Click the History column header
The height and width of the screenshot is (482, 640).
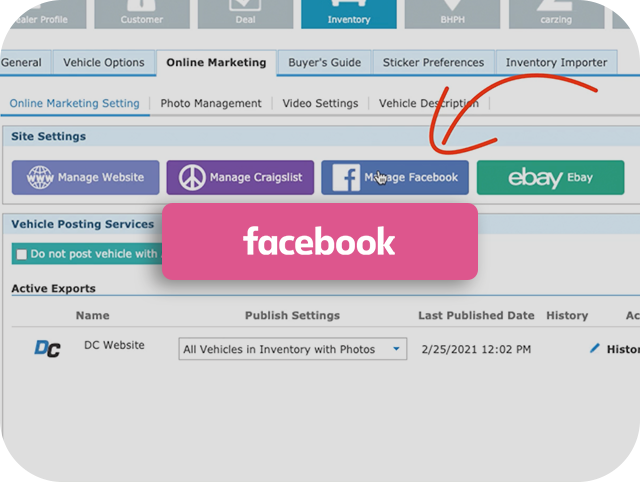[x=567, y=315]
